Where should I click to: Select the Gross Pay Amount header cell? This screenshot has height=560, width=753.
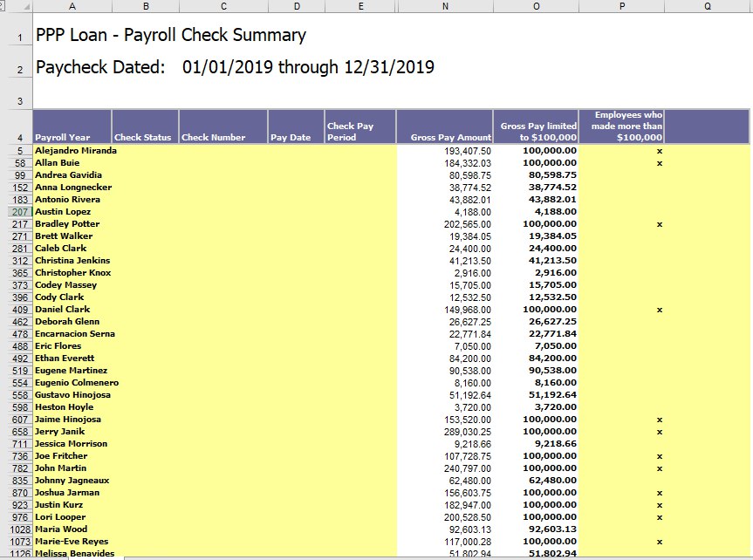coord(444,126)
